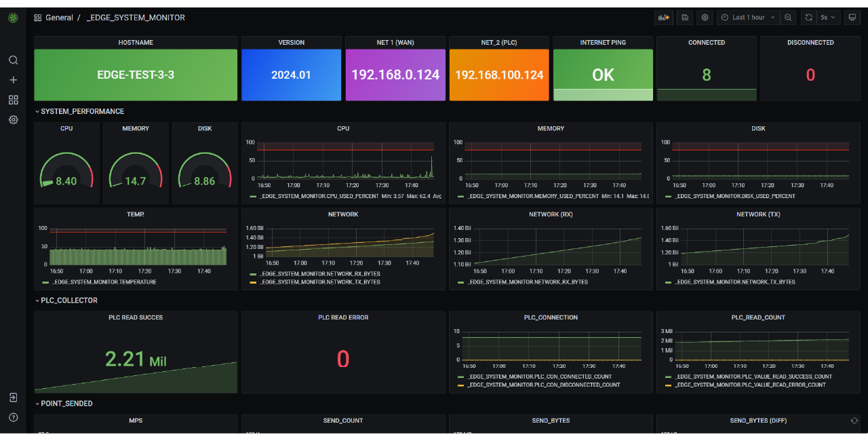Click the Create plus icon in sidebar

[x=13, y=79]
